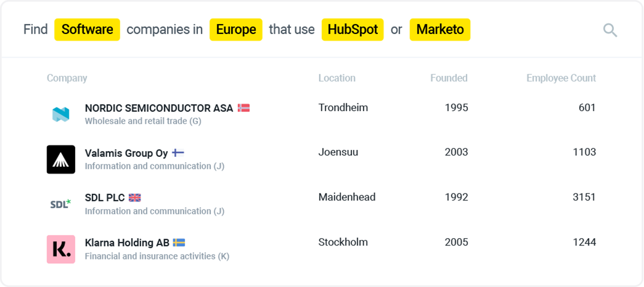644x287 pixels.
Task: Click the Valamis Group logo icon
Action: click(x=61, y=159)
